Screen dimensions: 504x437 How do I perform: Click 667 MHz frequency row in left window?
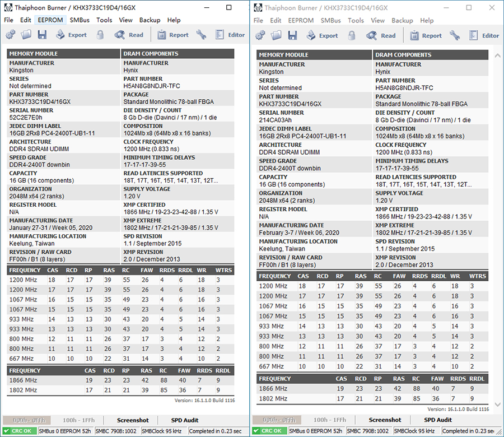pos(120,359)
